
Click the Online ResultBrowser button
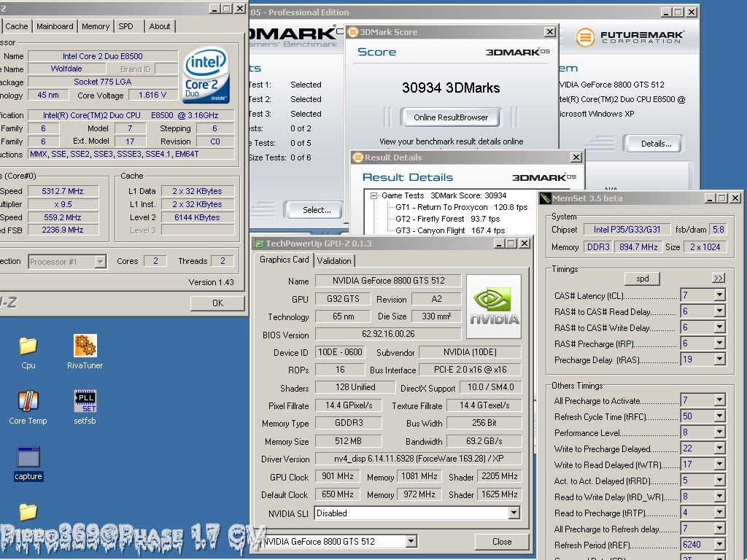[451, 117]
